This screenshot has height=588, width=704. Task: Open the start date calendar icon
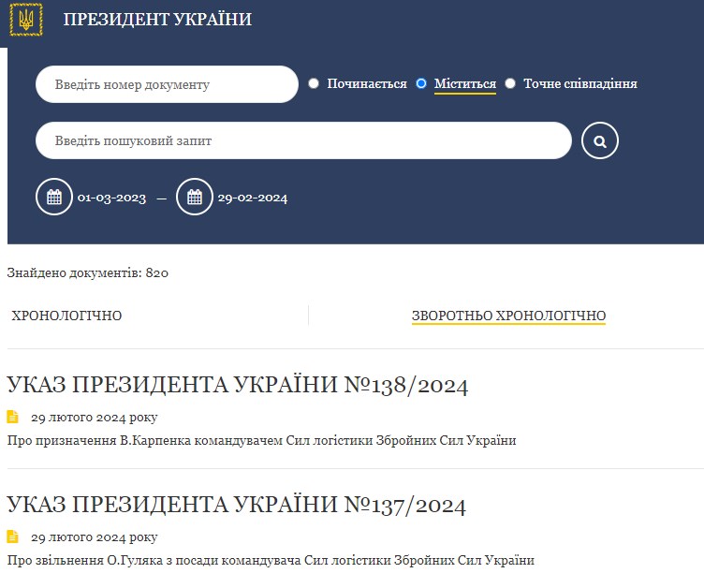(54, 197)
